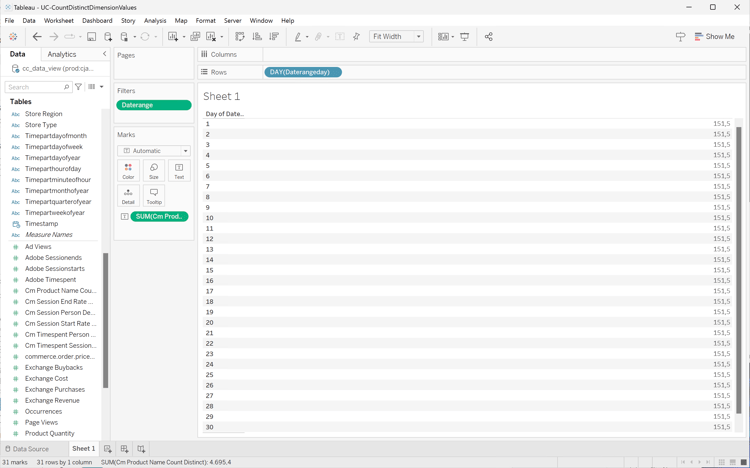Save the workbook with the save icon

(91, 37)
